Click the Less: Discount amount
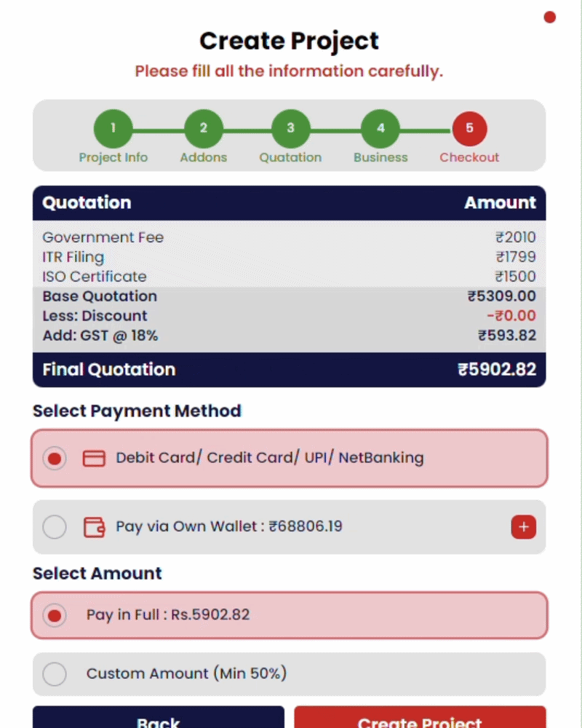582x728 pixels. [x=511, y=316]
